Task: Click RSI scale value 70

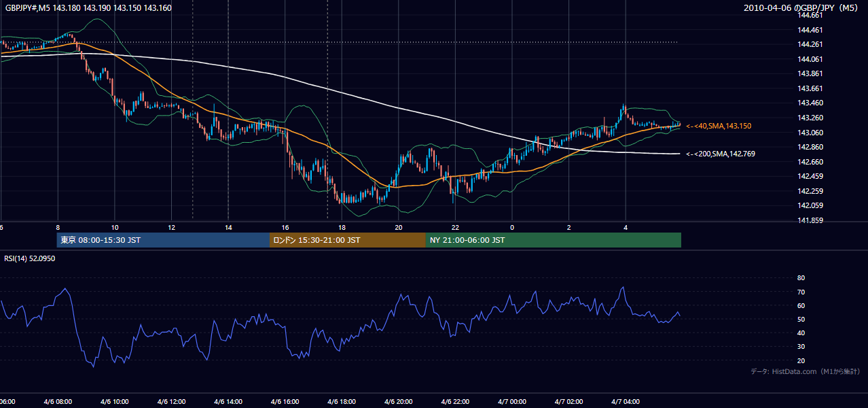Action: click(801, 292)
